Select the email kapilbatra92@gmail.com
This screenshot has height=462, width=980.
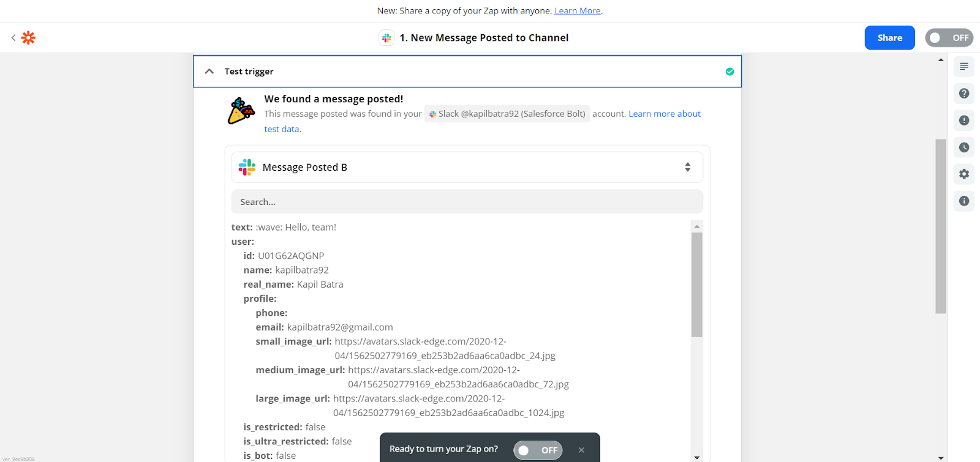click(340, 327)
